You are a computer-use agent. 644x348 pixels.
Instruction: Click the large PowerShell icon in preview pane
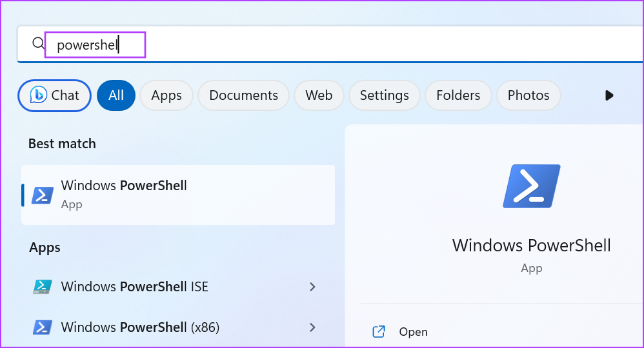[x=532, y=186]
